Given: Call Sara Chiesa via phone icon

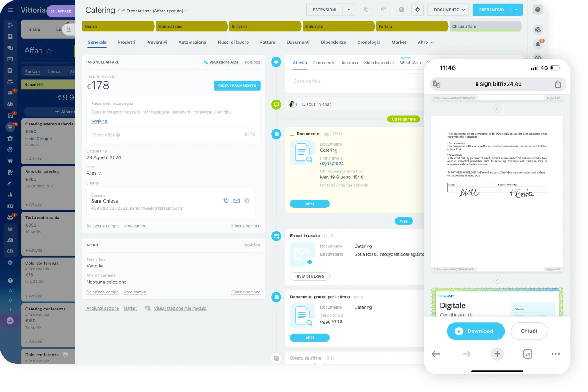Looking at the screenshot, I should [226, 201].
